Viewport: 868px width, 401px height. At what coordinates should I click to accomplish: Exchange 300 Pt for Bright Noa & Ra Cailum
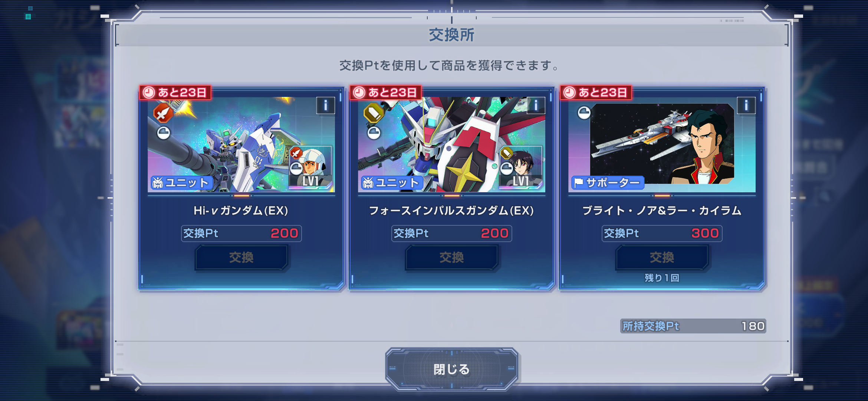pyautogui.click(x=662, y=257)
